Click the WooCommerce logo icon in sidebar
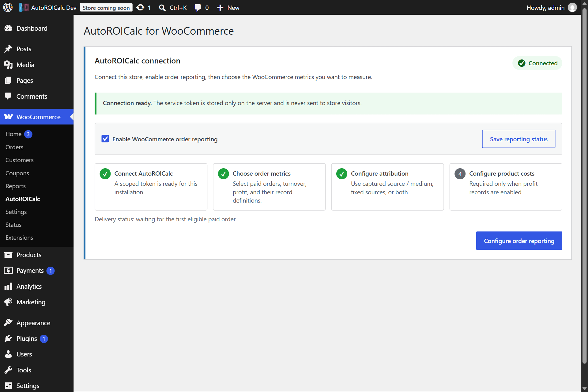This screenshot has height=392, width=588. click(8, 117)
